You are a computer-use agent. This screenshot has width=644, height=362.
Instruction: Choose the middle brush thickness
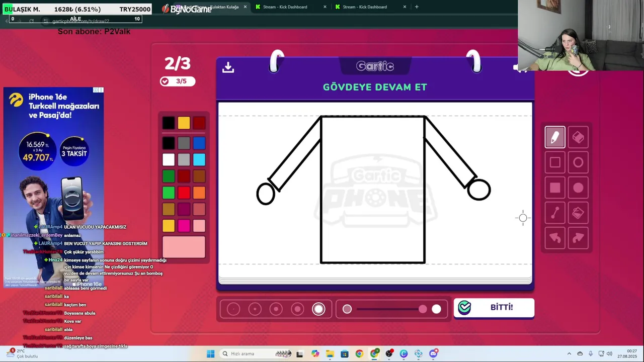tap(276, 309)
